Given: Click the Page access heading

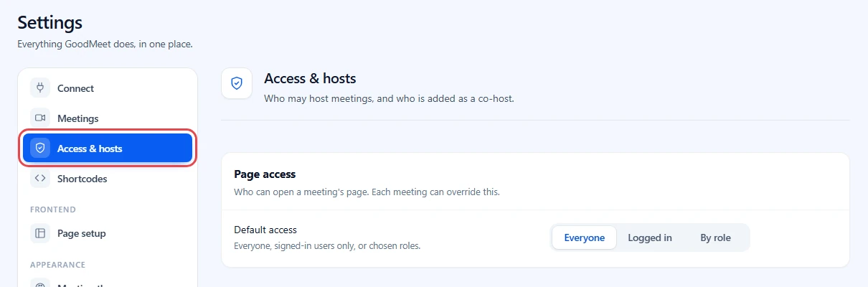Looking at the screenshot, I should (265, 174).
